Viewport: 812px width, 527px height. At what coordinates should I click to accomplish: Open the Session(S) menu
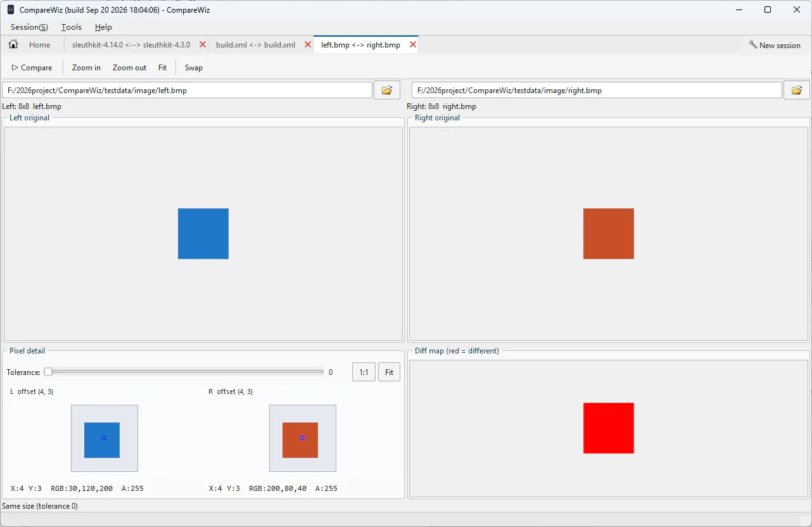tap(29, 27)
